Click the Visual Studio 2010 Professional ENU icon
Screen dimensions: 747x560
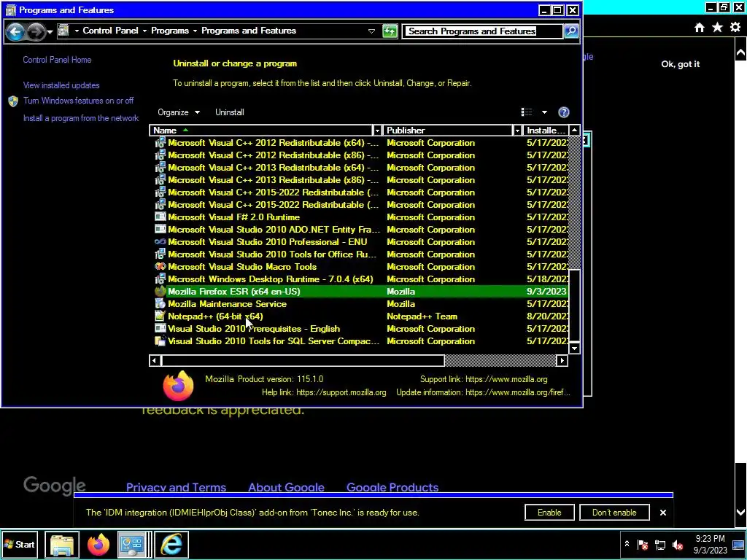coord(160,242)
